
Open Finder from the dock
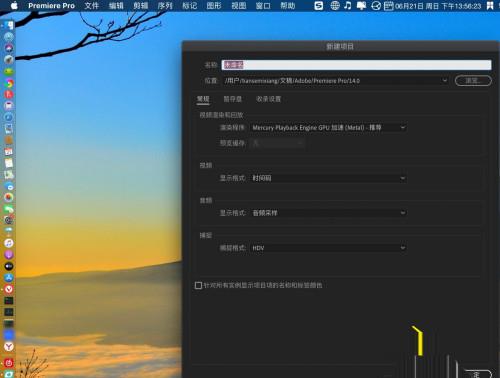(x=9, y=25)
